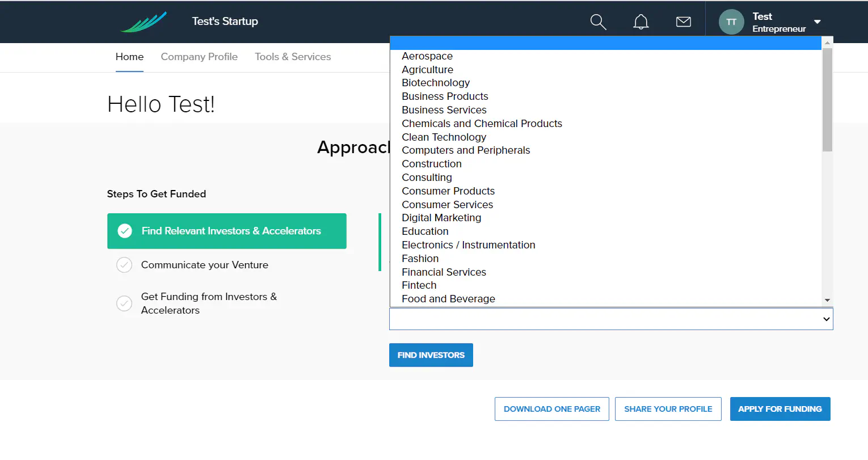868x460 pixels.
Task: Click checkmark icon beside Find Relevant Investors
Action: [125, 231]
